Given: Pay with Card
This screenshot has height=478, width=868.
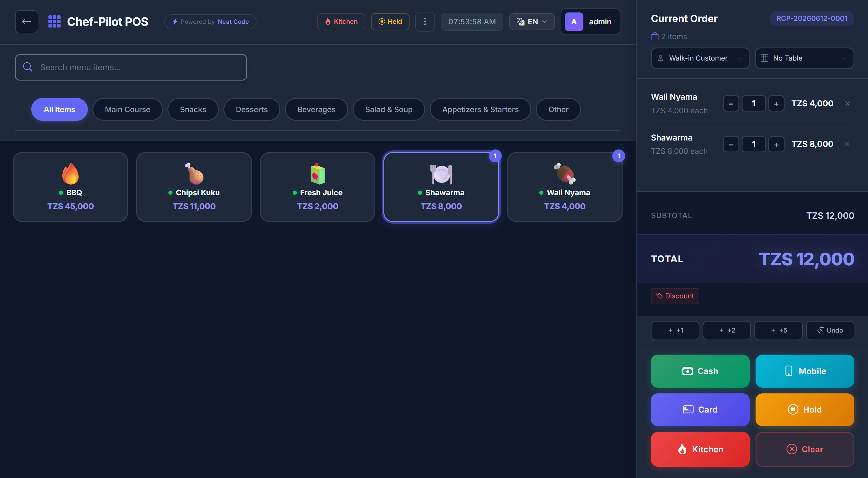Looking at the screenshot, I should point(700,410).
